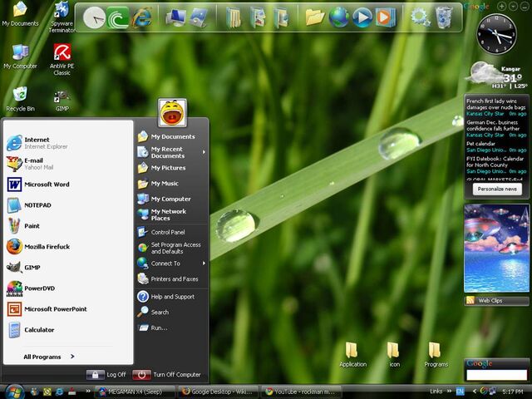Switch to Google Desktop - Wiki taskbar window
This screenshot has height=399, width=532.
pyautogui.click(x=217, y=392)
